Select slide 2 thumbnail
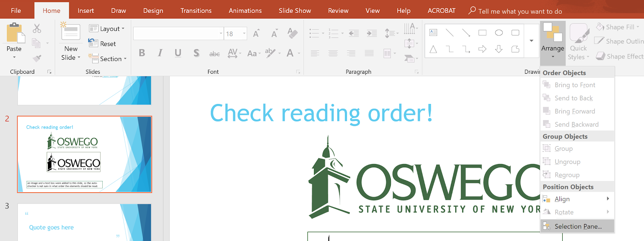This screenshot has height=241, width=644. pyautogui.click(x=85, y=154)
